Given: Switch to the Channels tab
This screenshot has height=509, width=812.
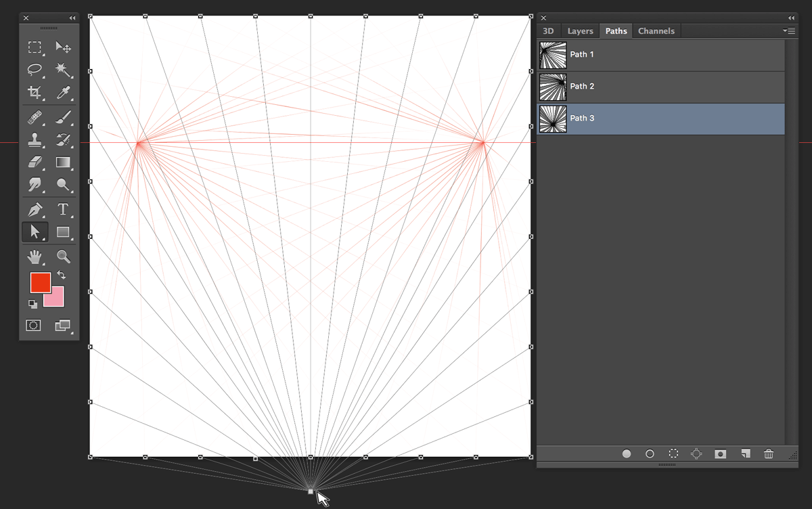Looking at the screenshot, I should [x=656, y=31].
